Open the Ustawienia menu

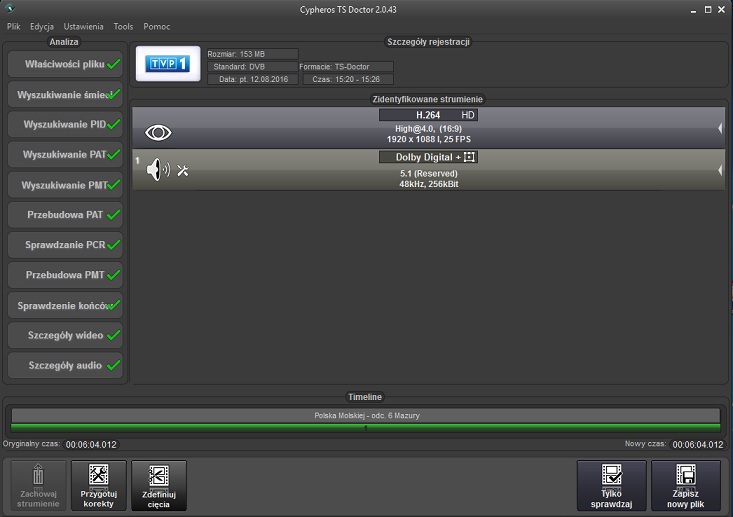click(83, 25)
